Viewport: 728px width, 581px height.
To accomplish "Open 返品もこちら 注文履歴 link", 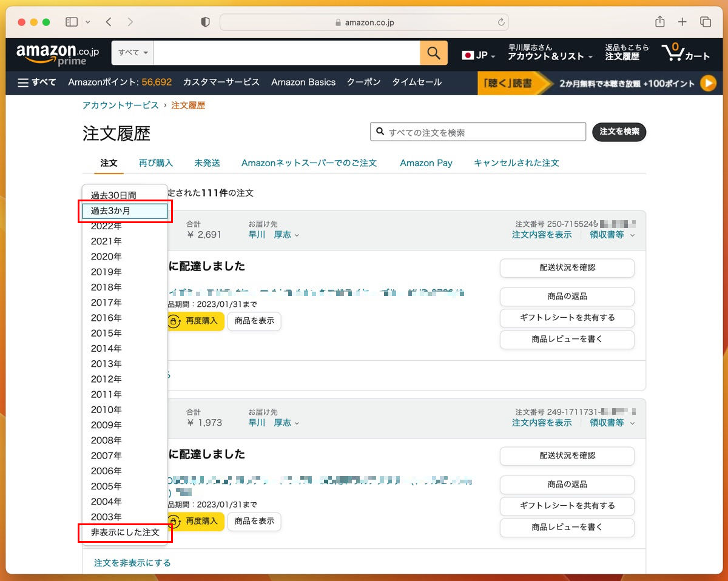I will coord(627,52).
